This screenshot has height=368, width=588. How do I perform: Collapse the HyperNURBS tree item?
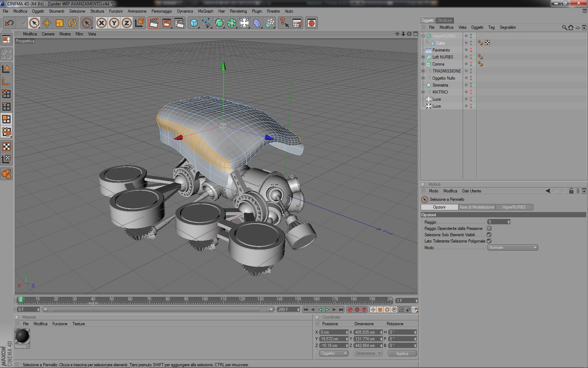pos(423,36)
